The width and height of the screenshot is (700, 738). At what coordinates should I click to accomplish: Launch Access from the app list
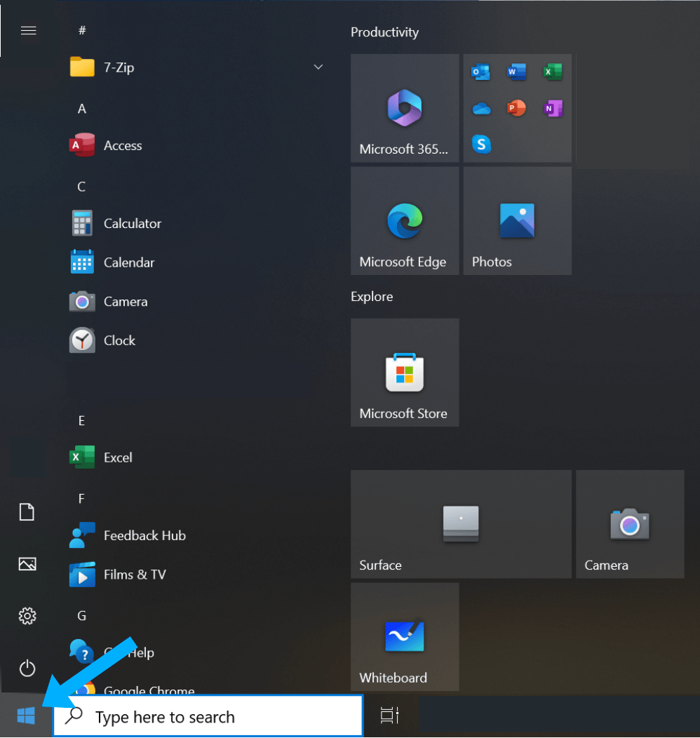pos(123,146)
